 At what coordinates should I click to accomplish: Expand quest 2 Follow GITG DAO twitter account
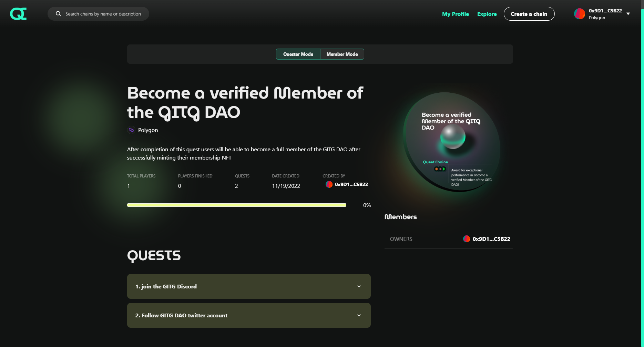pos(249,315)
